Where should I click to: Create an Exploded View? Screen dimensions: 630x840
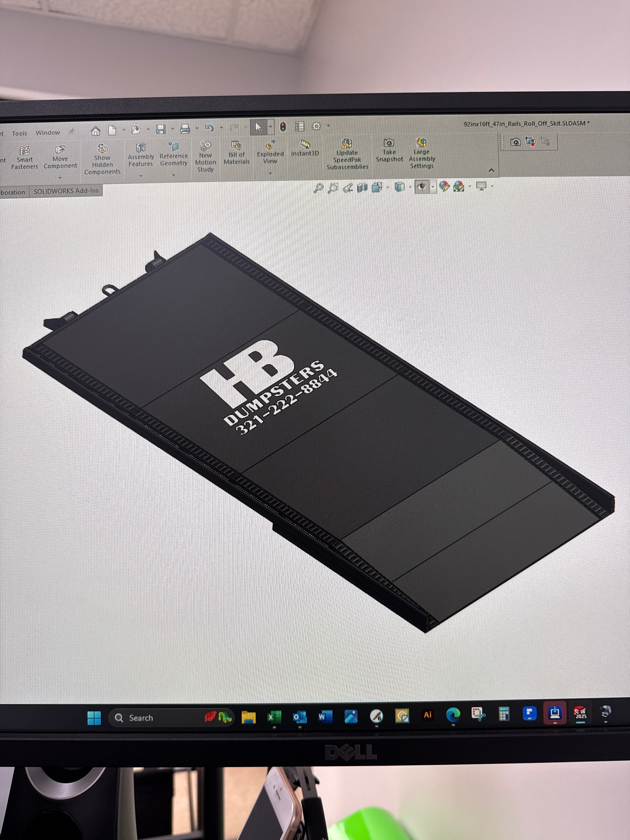coord(270,152)
